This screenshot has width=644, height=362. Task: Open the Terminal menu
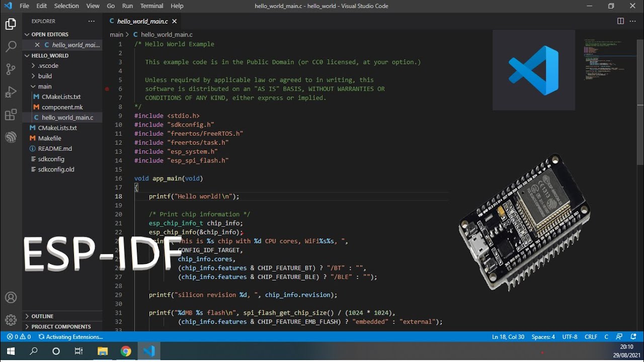click(151, 6)
